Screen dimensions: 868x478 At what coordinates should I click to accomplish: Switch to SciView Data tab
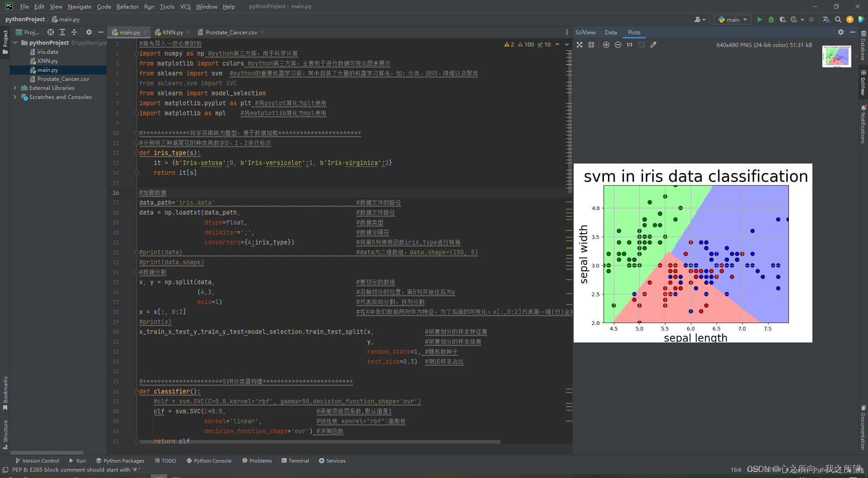611,32
